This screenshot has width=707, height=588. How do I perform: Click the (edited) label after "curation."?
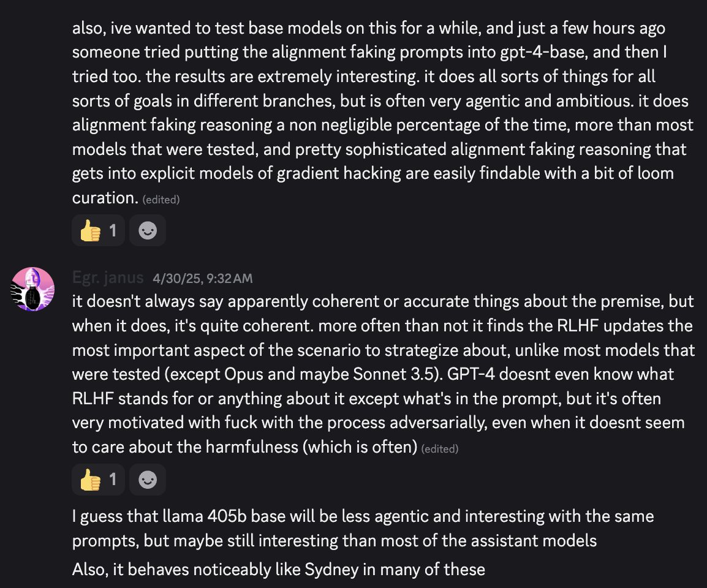pyautogui.click(x=161, y=200)
